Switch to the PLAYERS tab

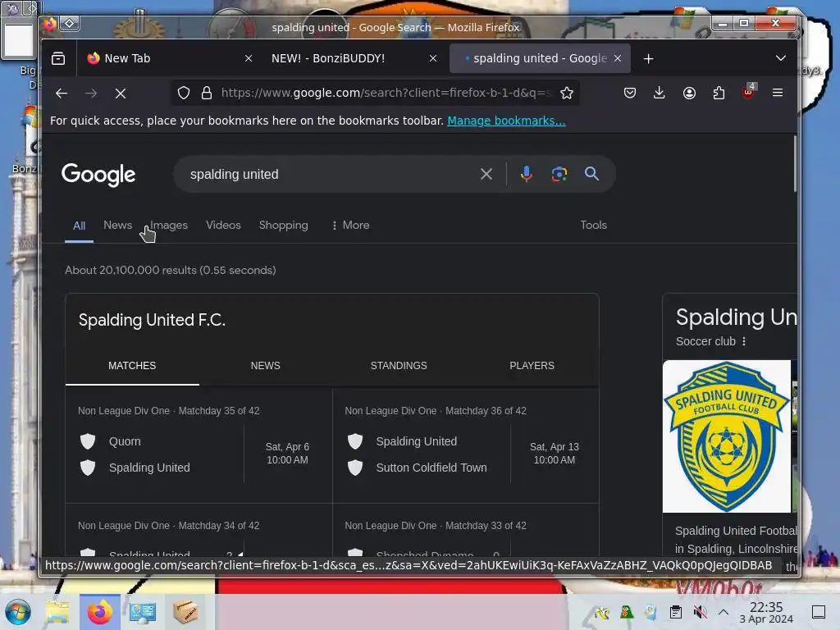[x=532, y=366]
